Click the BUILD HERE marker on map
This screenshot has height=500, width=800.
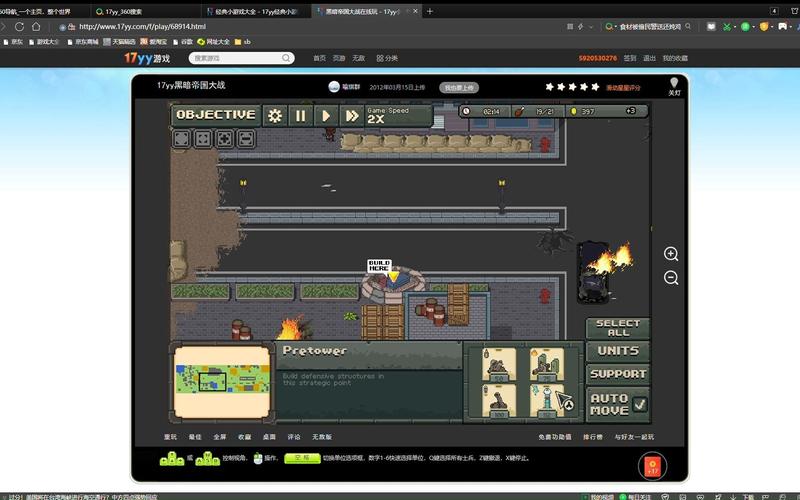tap(380, 266)
